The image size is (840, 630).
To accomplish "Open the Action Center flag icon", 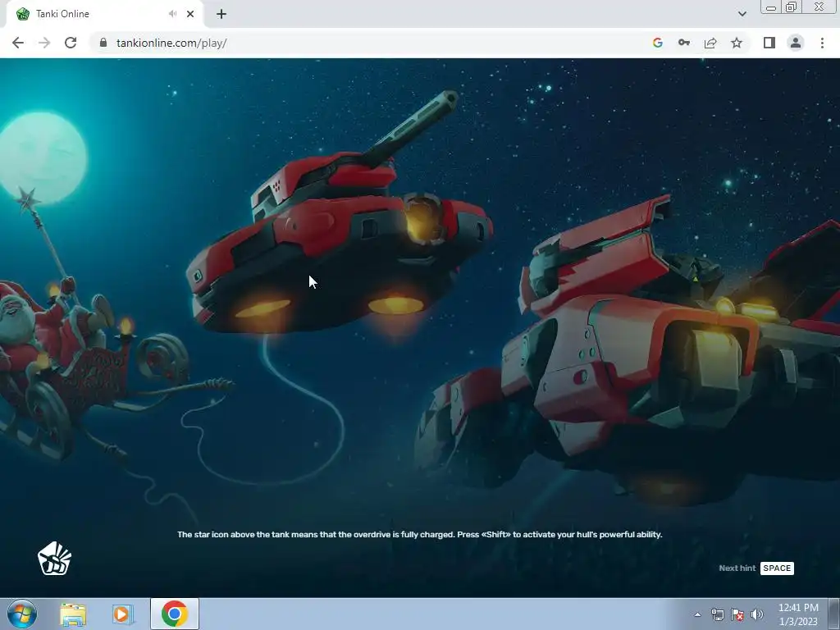I will pos(737,614).
